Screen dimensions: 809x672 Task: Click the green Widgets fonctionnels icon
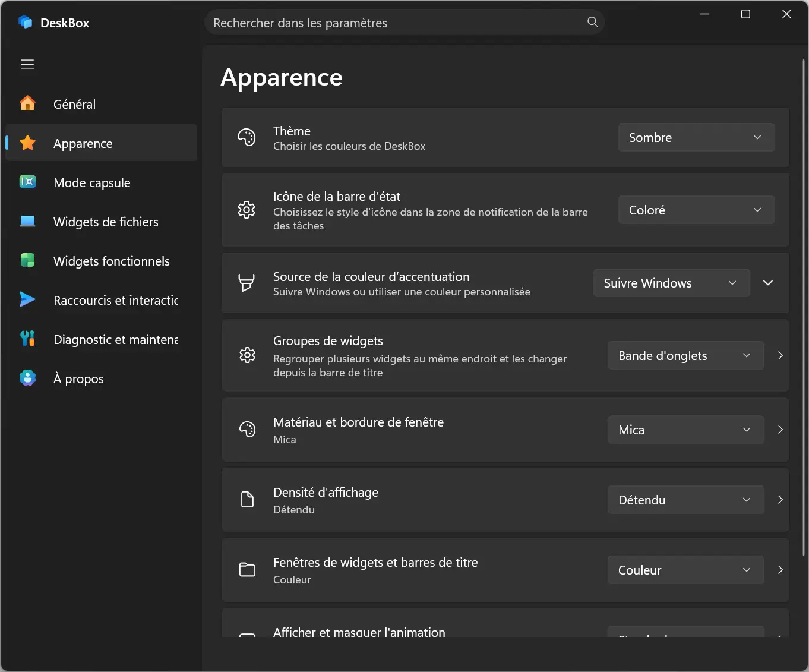click(x=28, y=260)
